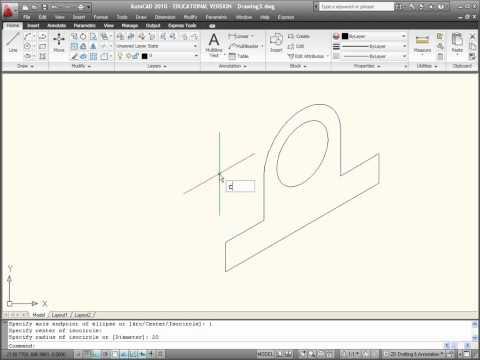Open the AutoCAD application menu logo
This screenshot has height=360, width=480.
pos(9,10)
